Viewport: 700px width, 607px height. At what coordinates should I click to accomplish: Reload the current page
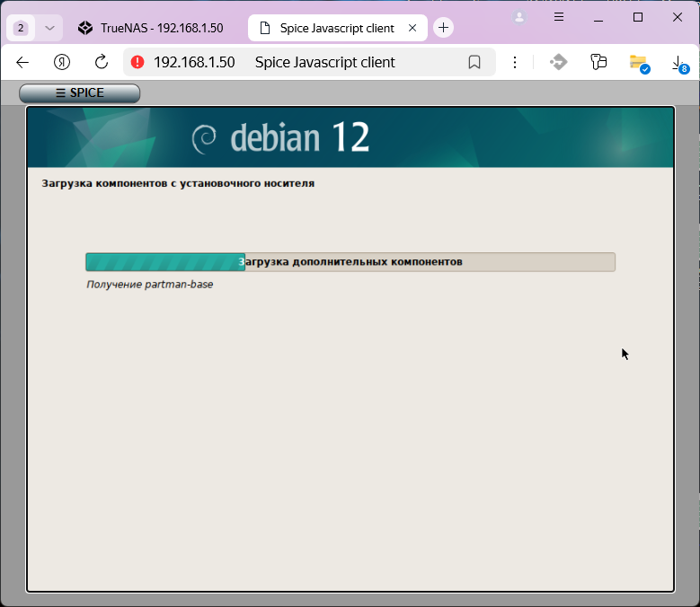pos(102,62)
